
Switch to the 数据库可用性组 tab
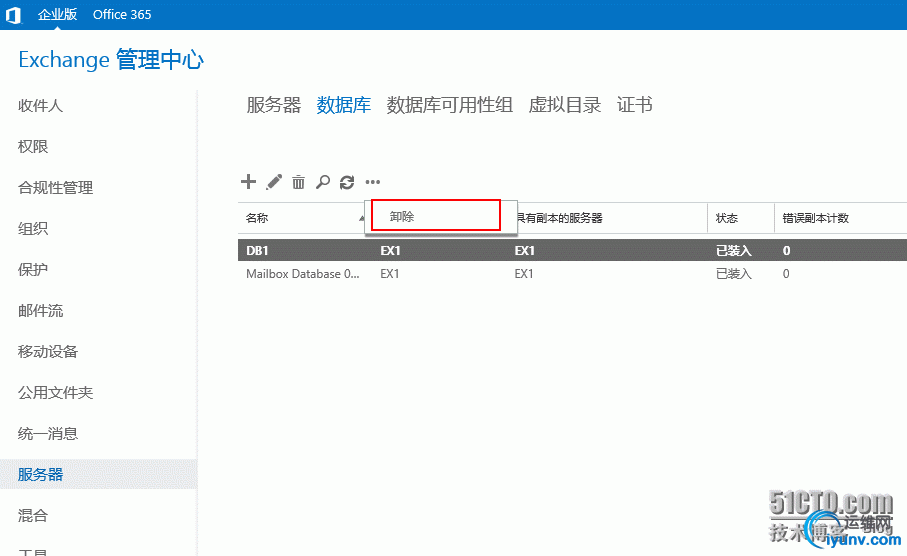pos(449,105)
